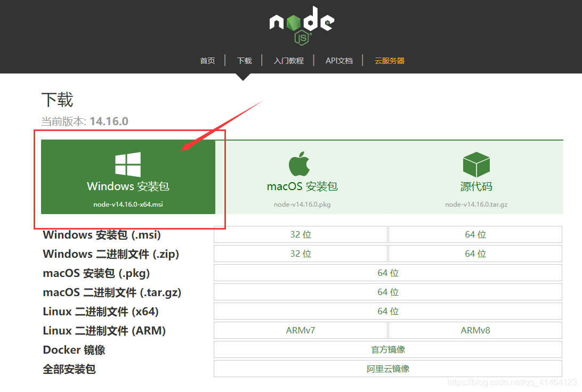
Task: Select 32 位 for Windows 安装包 (.msi)
Action: point(301,234)
